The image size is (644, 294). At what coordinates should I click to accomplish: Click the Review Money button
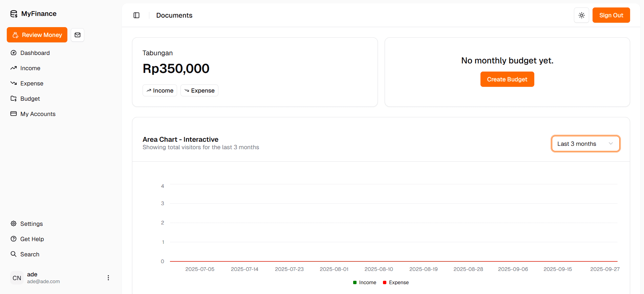(x=37, y=35)
